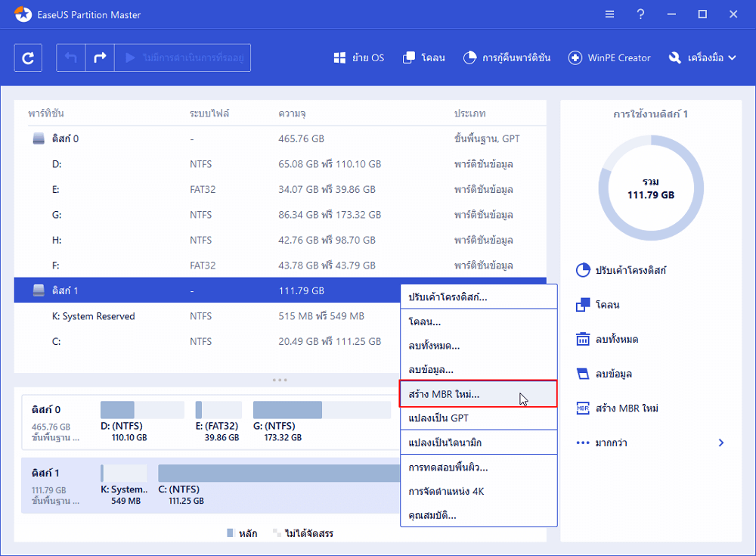Image resolution: width=756 pixels, height=556 pixels.
Task: Click the help question mark icon
Action: pyautogui.click(x=640, y=14)
